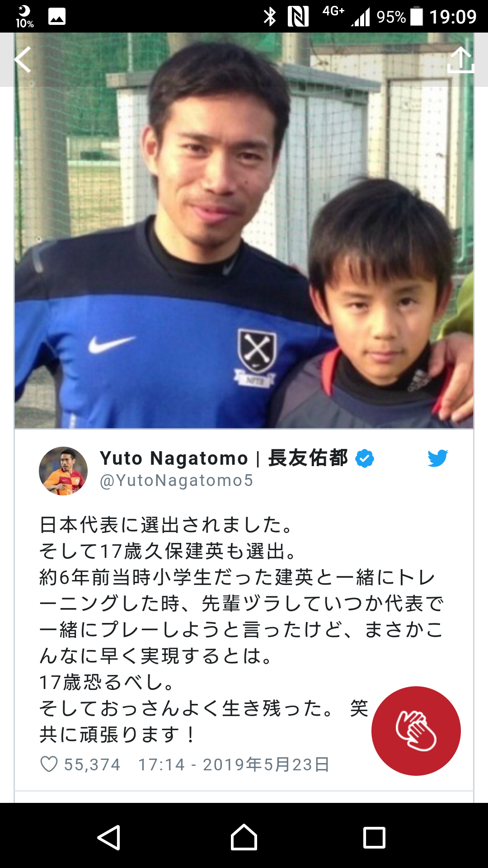Open the tweet timestamp 17:14 - 2019年5月23日
Screen dimensions: 488x868
coord(234,764)
